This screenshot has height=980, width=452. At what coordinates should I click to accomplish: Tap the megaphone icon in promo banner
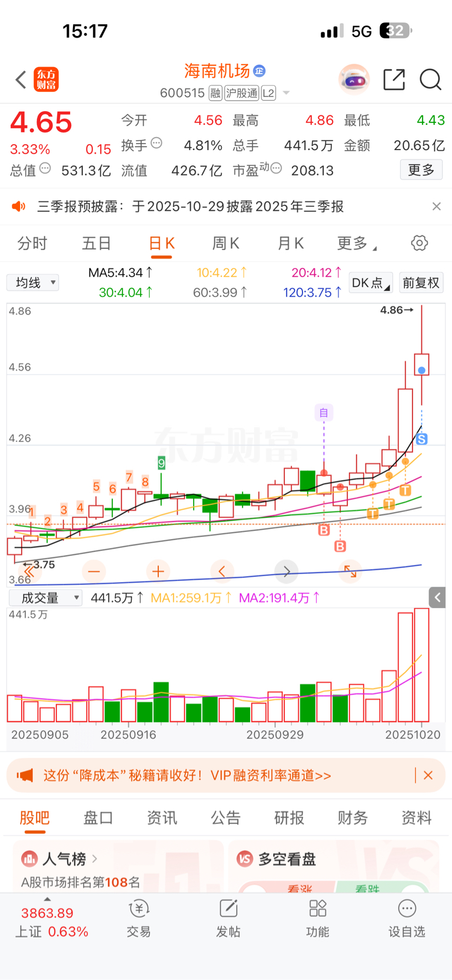[25, 776]
